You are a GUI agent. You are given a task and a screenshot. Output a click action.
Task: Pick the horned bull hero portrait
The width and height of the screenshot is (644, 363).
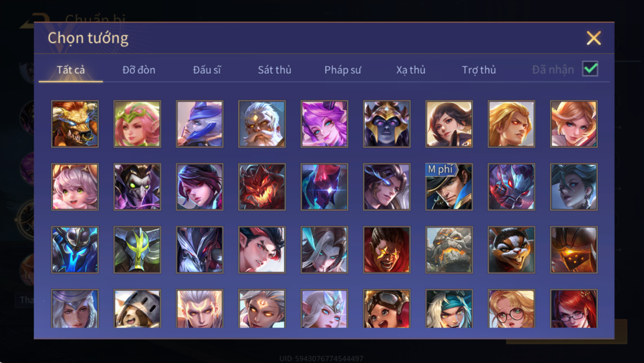[75, 123]
